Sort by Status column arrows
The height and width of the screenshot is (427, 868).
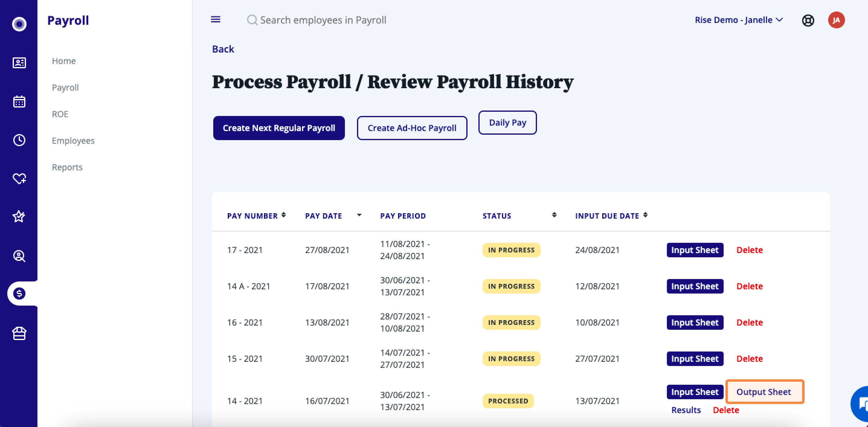(554, 215)
